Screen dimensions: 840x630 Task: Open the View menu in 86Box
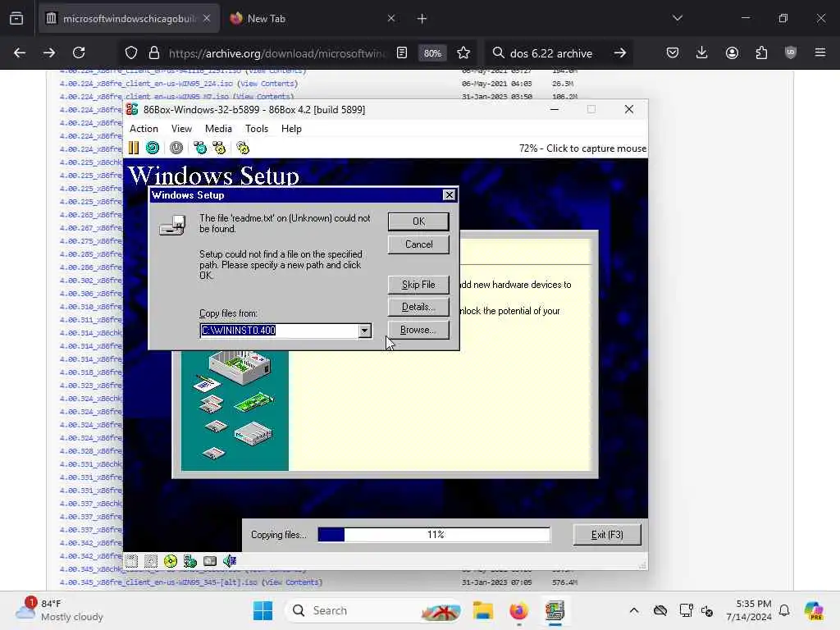point(181,129)
